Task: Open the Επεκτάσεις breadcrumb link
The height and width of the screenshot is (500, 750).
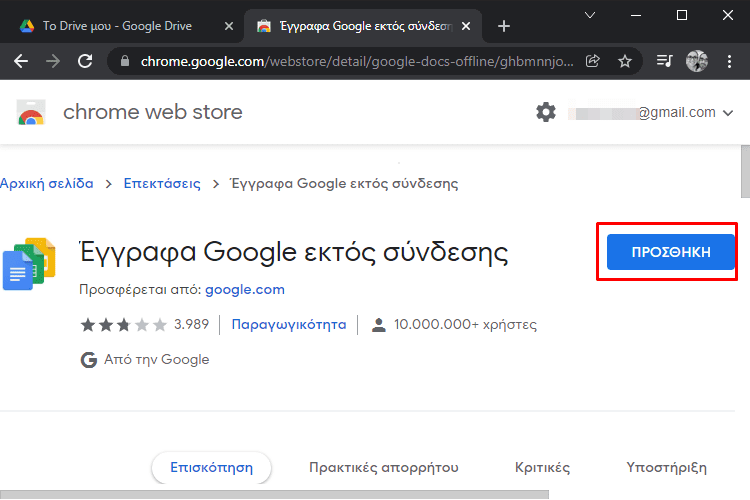Action: tap(162, 183)
